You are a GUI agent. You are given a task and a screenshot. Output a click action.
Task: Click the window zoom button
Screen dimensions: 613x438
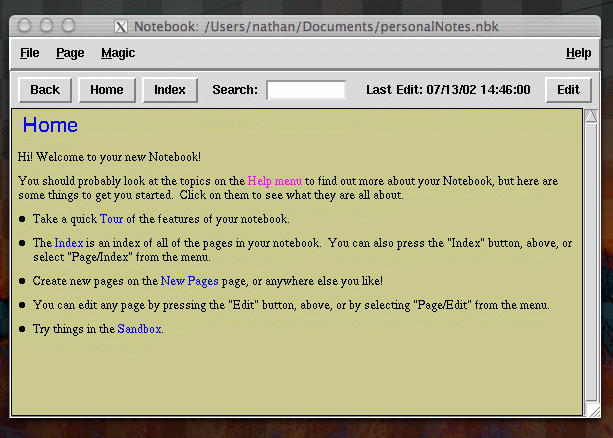(69, 25)
